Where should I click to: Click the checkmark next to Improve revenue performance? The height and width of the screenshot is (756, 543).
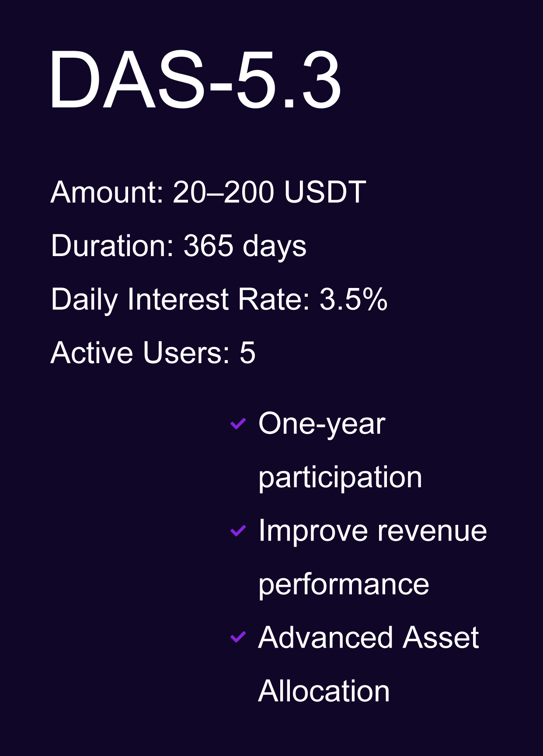click(238, 531)
